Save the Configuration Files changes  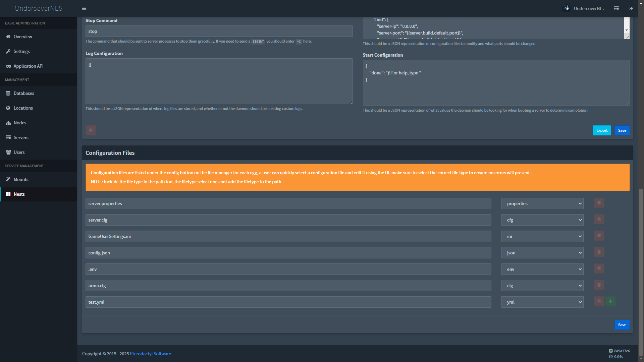(x=622, y=324)
